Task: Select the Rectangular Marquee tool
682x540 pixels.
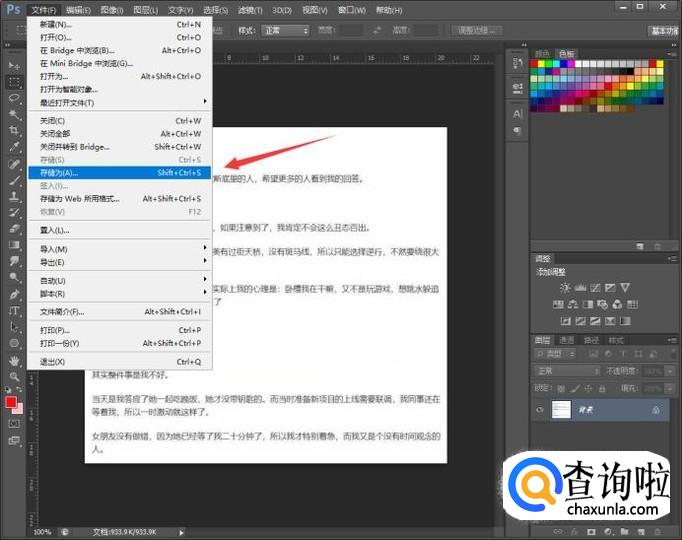Action: pos(14,81)
